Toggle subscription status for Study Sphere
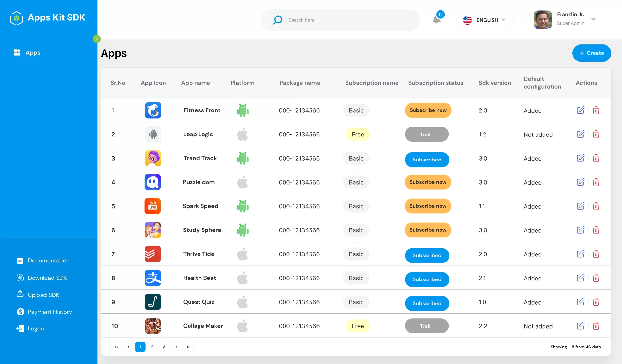622x364 pixels. coord(427,230)
